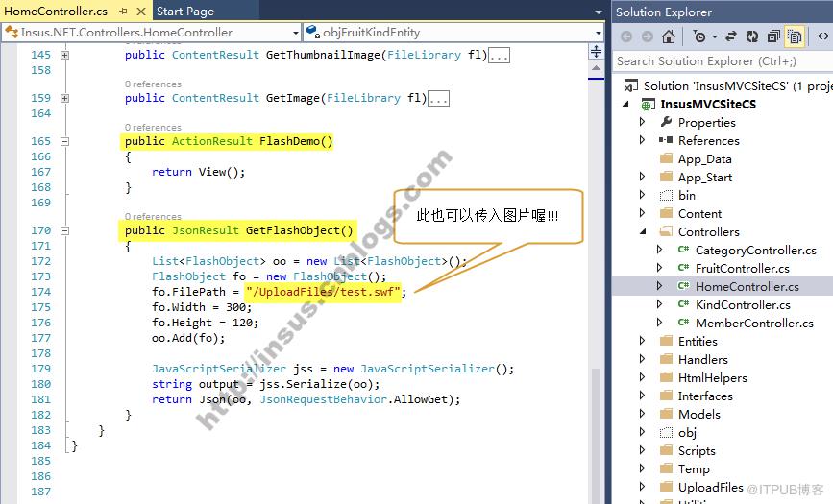Expand the Entities folder
833x504 pixels.
click(642, 341)
